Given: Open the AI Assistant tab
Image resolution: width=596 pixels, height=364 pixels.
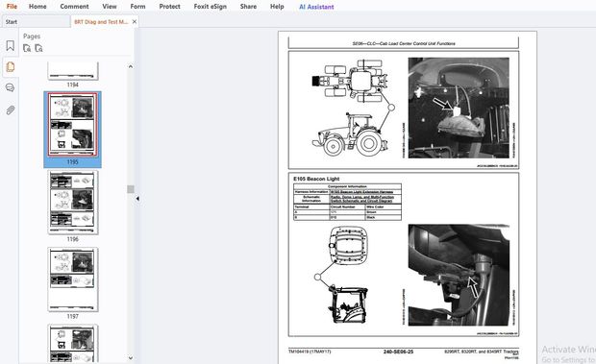Looking at the screenshot, I should pos(316,7).
